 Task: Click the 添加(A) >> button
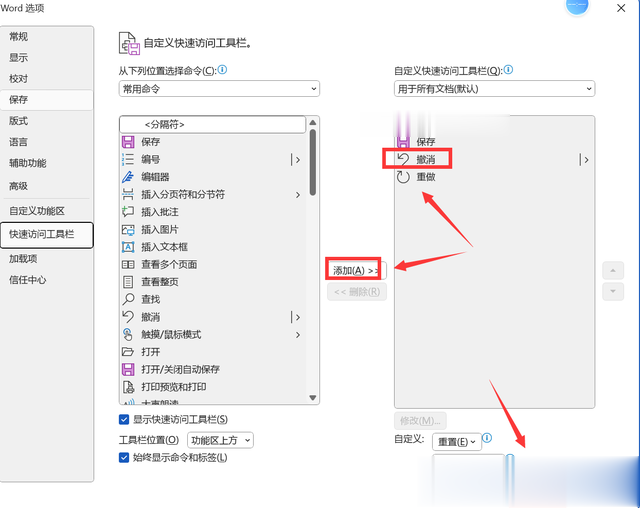[356, 271]
